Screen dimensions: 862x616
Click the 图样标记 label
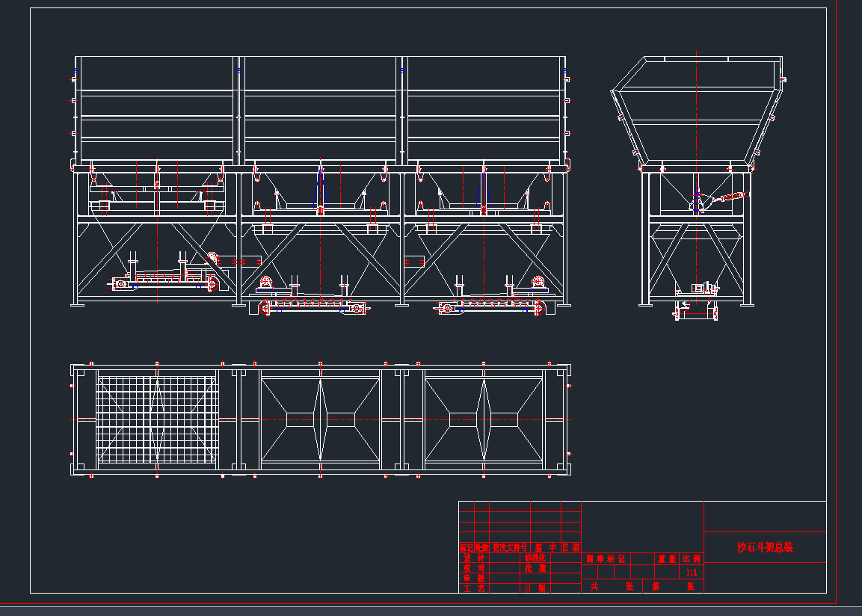click(x=606, y=559)
